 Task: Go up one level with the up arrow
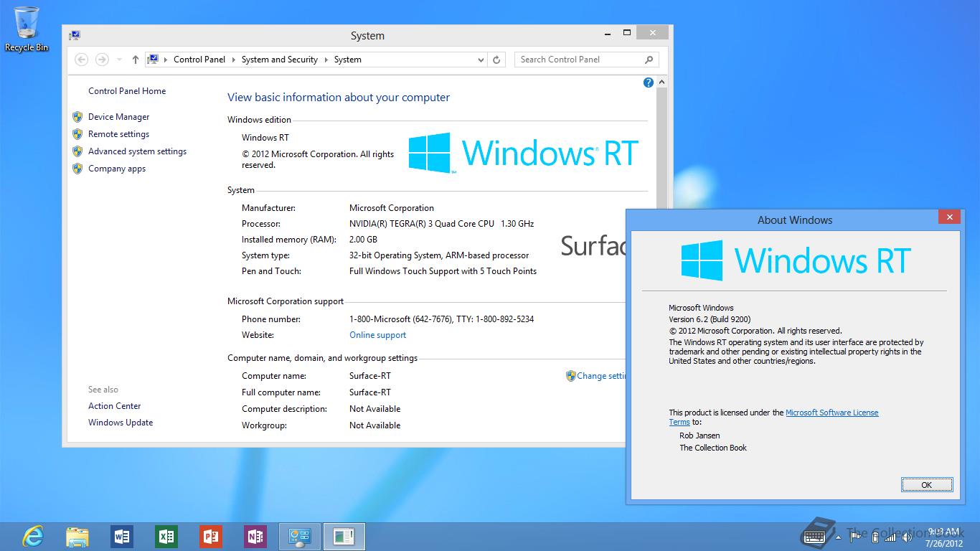click(x=136, y=60)
